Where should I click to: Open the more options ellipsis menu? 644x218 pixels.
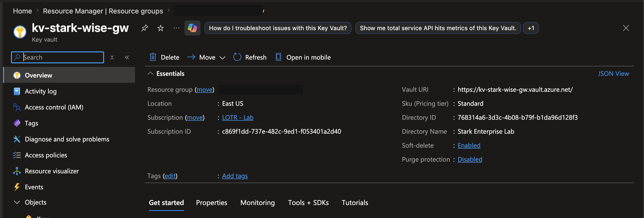click(x=177, y=28)
